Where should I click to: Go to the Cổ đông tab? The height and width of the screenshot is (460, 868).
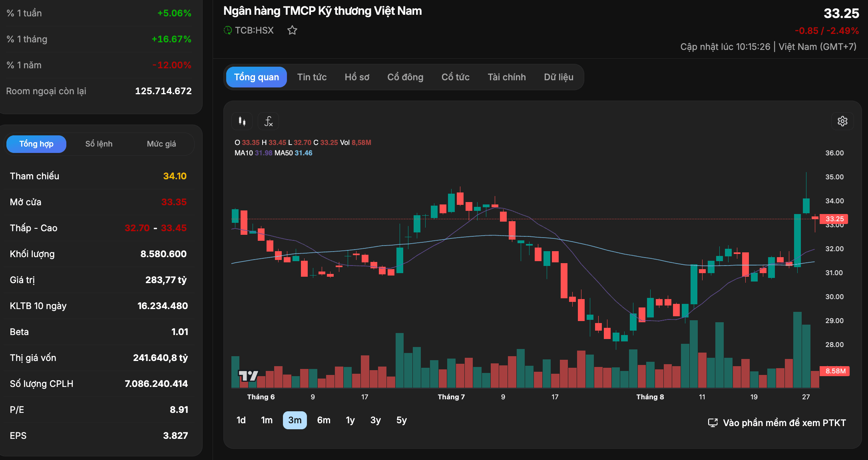coord(405,77)
